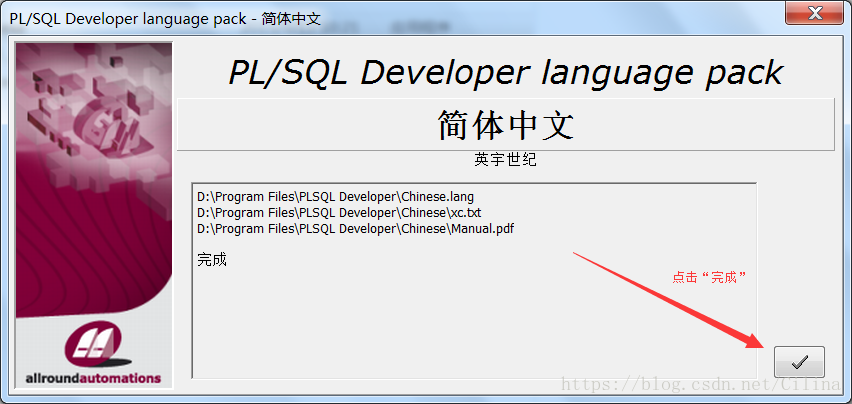Image resolution: width=852 pixels, height=404 pixels.
Task: Click the checkmark finish button
Action: 799,362
